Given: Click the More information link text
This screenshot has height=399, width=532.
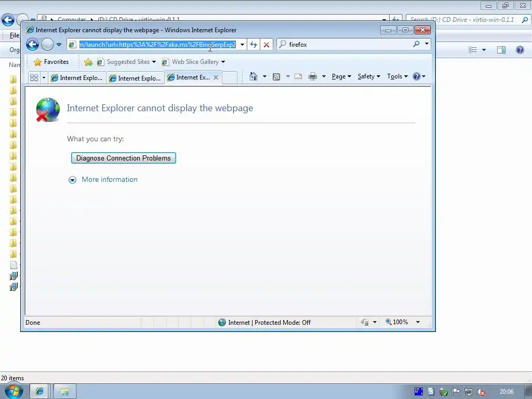Looking at the screenshot, I should pyautogui.click(x=110, y=179).
